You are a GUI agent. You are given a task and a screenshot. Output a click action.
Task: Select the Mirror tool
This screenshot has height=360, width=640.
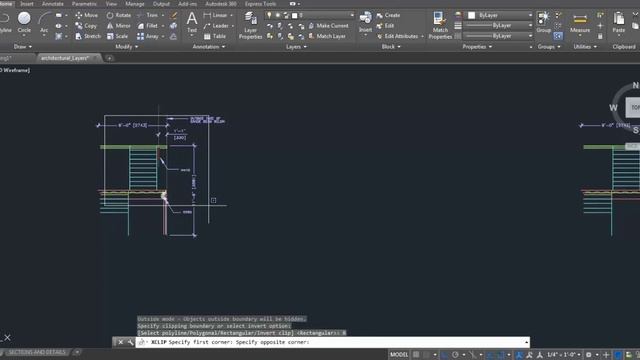point(118,26)
